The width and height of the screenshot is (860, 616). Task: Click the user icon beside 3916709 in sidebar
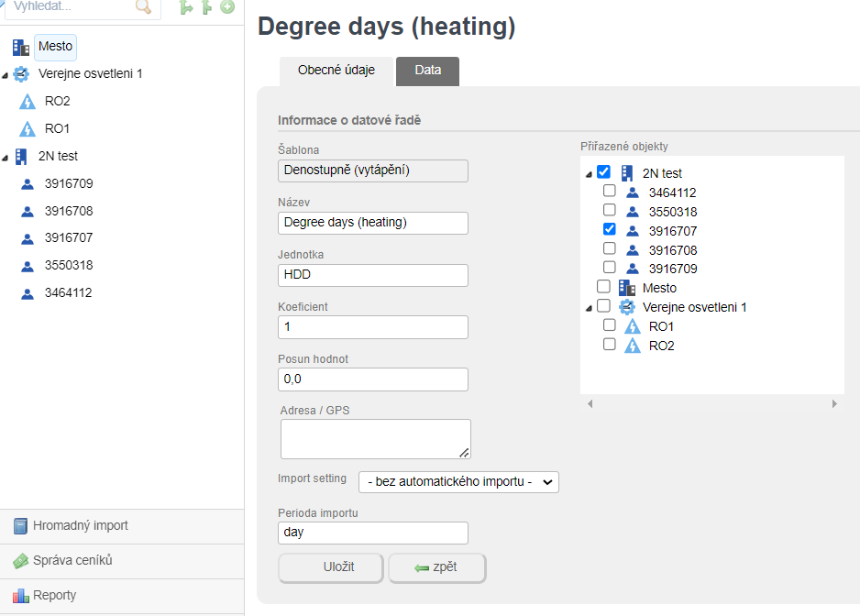click(28, 184)
